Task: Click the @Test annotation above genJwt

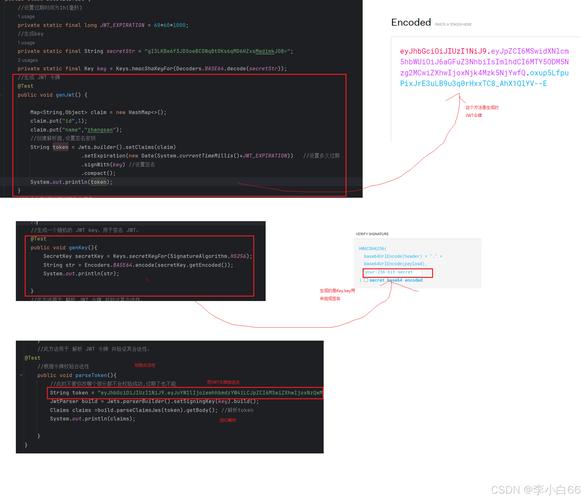Action: click(25, 86)
